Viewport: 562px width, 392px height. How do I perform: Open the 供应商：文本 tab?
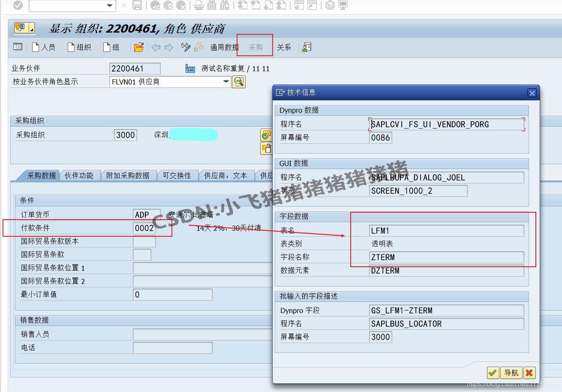click(225, 175)
